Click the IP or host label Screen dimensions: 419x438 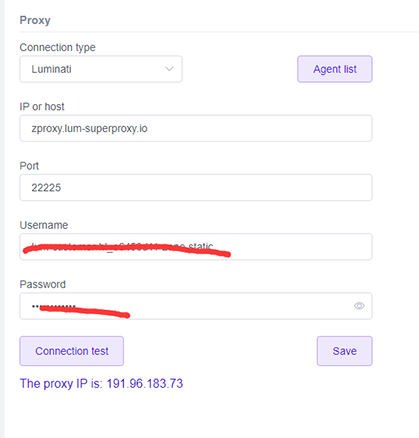(42, 107)
